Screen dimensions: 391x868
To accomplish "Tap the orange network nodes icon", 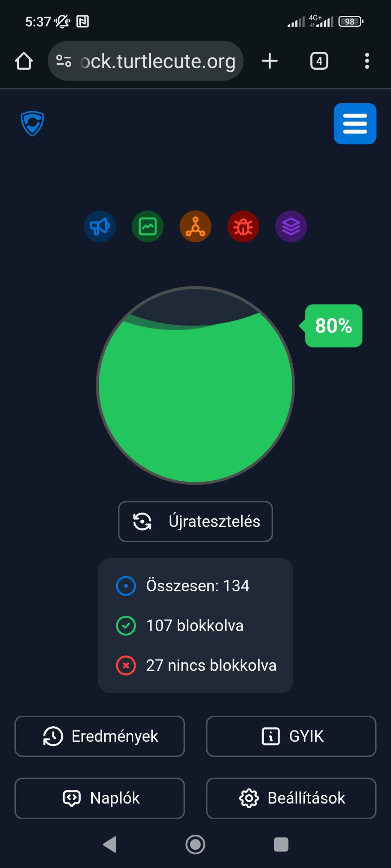I will point(195,226).
